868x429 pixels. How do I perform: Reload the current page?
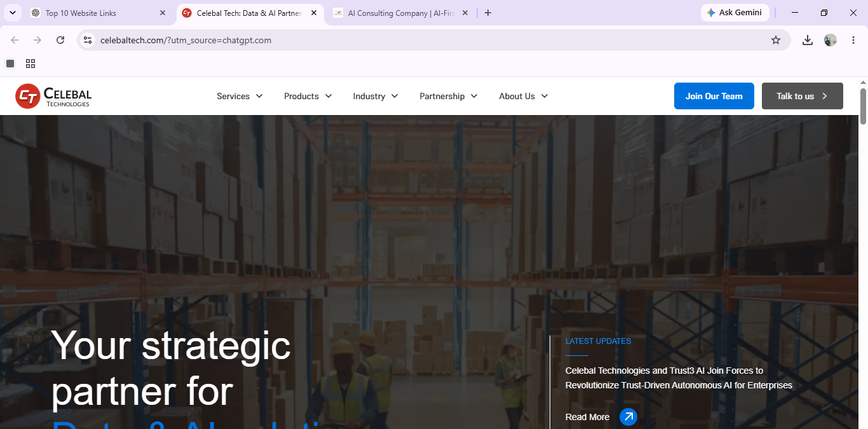click(x=60, y=40)
